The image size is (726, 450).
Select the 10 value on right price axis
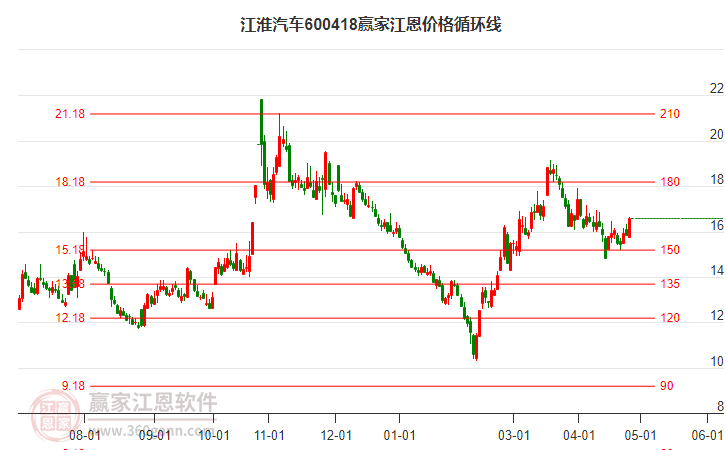(717, 361)
